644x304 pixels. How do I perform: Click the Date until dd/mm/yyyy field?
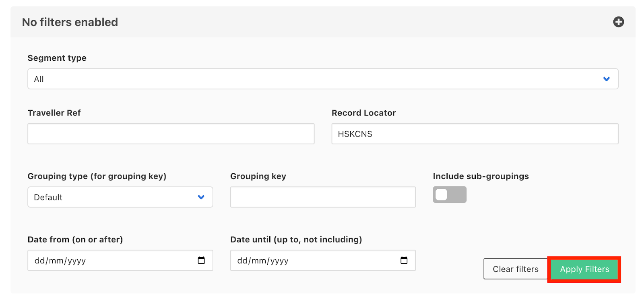coord(310,261)
